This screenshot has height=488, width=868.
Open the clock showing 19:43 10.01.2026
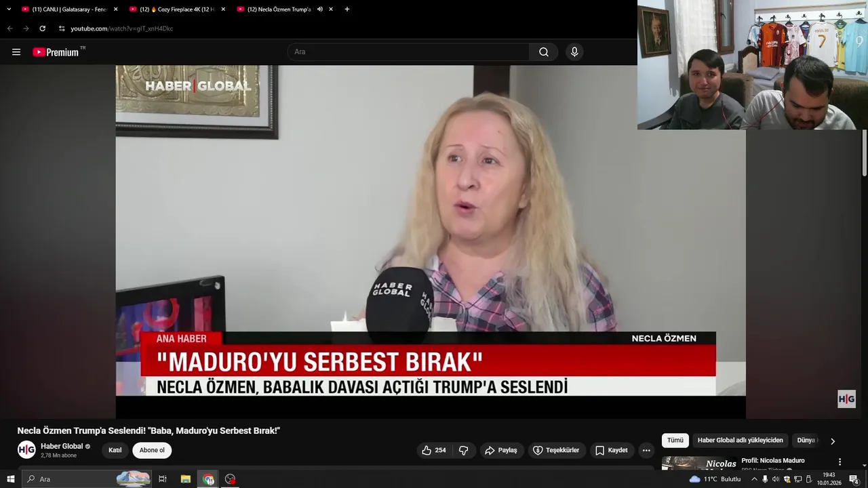pyautogui.click(x=829, y=479)
